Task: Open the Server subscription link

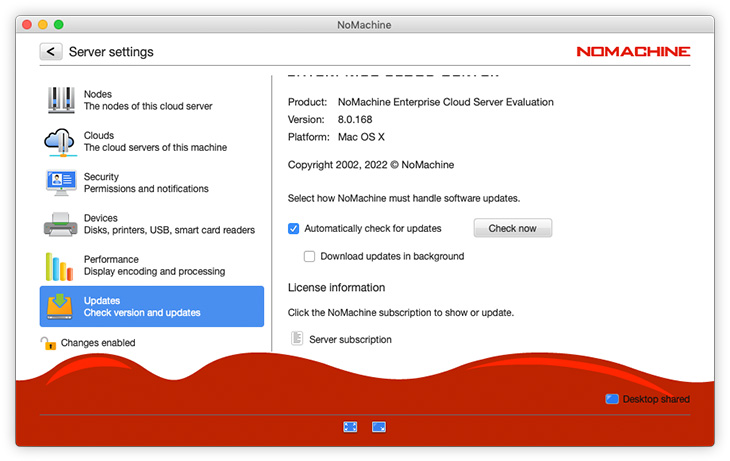Action: click(x=350, y=340)
